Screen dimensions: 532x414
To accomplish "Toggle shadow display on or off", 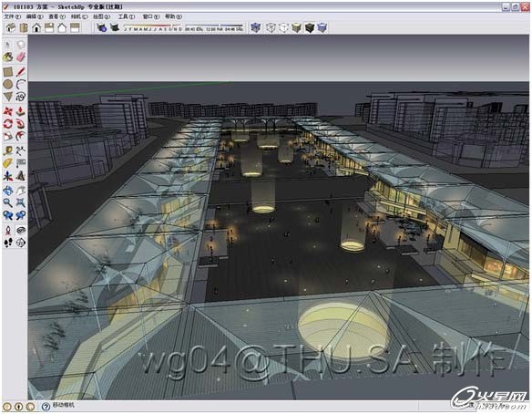I will (x=115, y=27).
